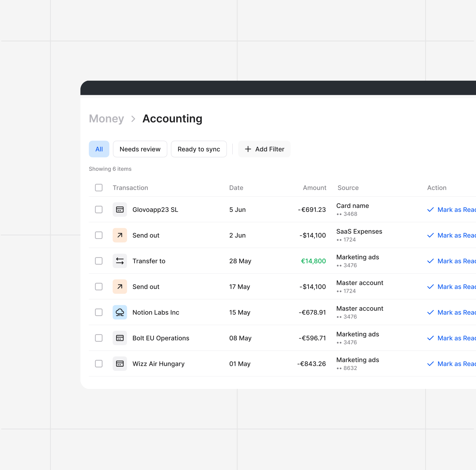476x470 pixels.
Task: Select the Bolt EU Operations checkbox
Action: click(99, 338)
